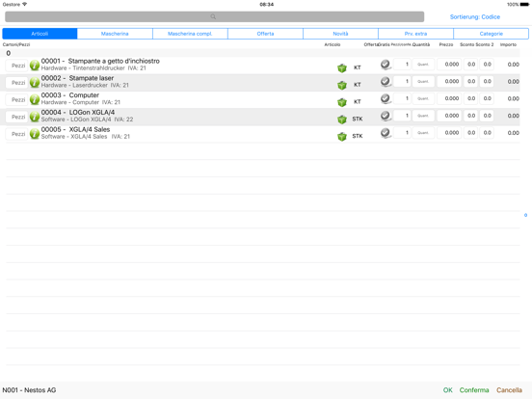Click quantity field for Computer row
Image resolution: width=532 pixels, height=399 pixels.
point(423,98)
